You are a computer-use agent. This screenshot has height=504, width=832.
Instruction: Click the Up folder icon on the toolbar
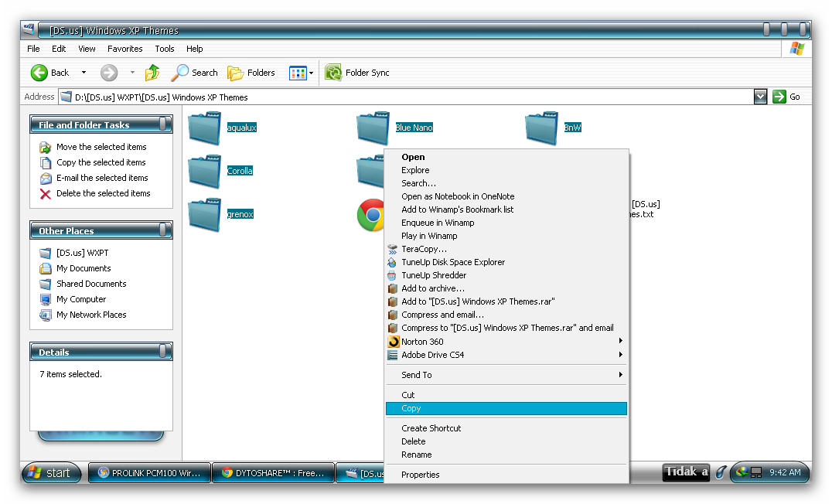pos(152,72)
